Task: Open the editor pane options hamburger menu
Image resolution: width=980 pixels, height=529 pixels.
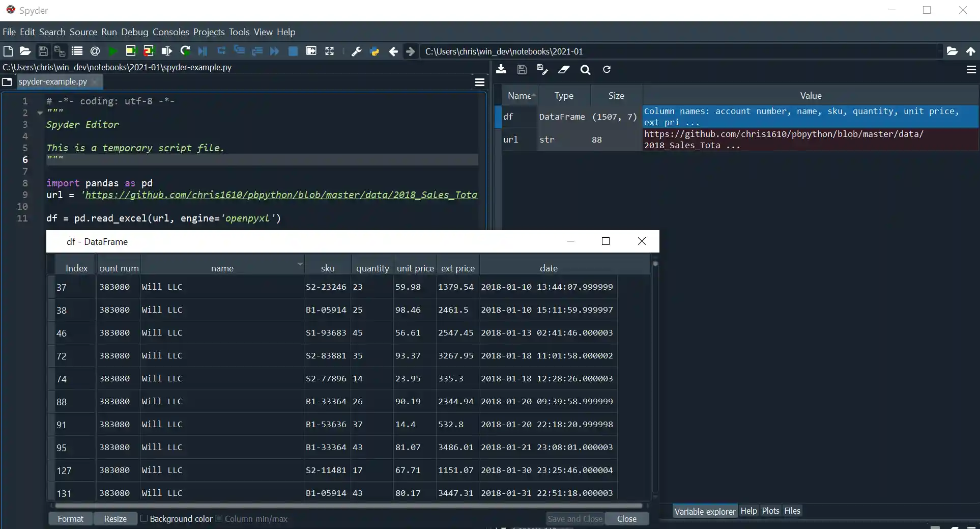Action: pos(479,82)
